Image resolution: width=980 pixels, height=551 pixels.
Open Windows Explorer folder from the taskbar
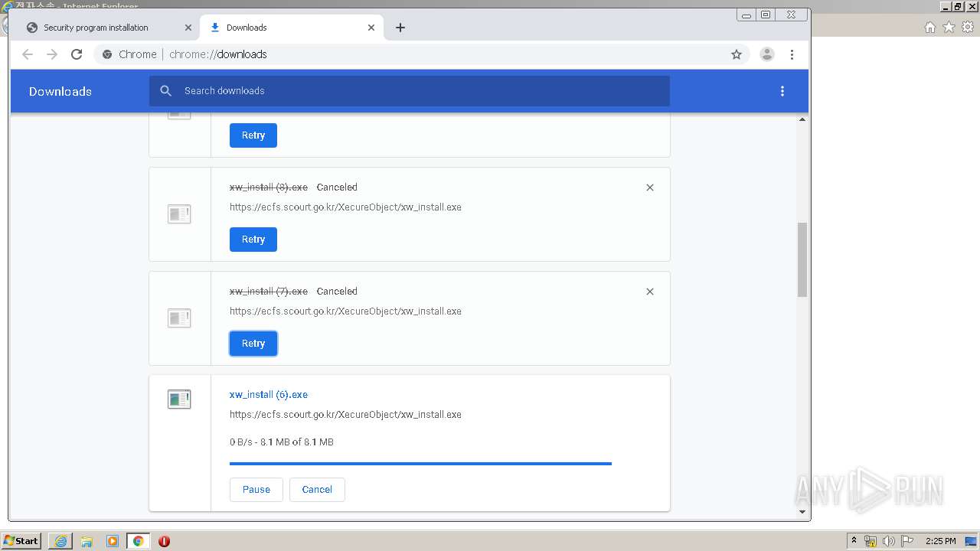point(87,541)
